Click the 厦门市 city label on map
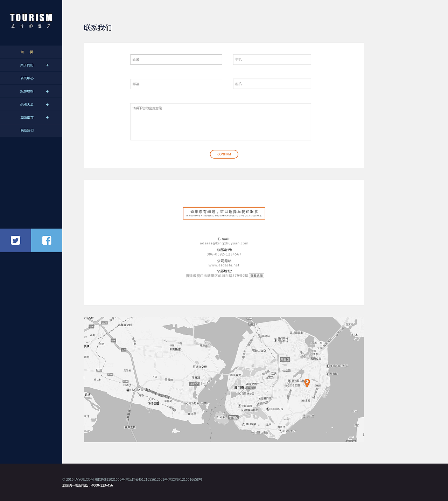 (239, 388)
